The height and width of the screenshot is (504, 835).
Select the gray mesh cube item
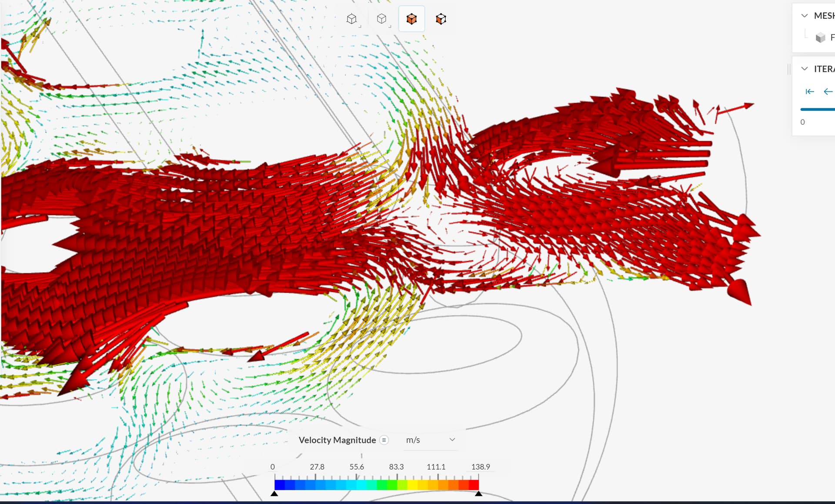(x=820, y=38)
